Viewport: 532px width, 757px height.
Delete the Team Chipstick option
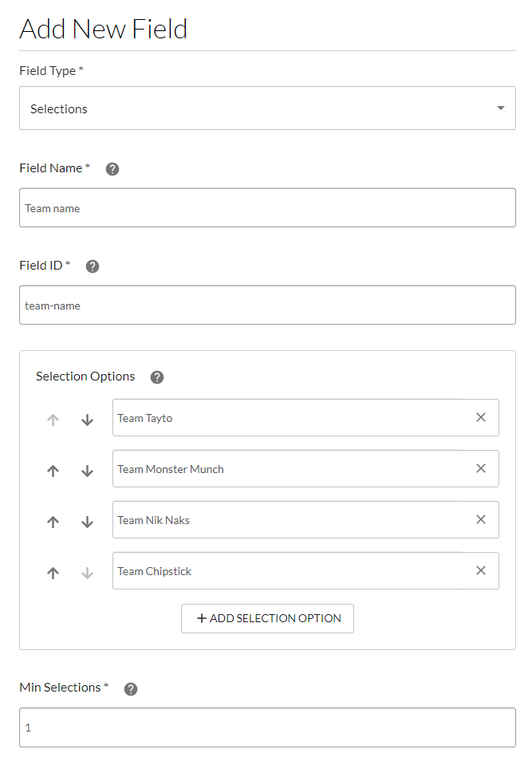click(x=481, y=570)
